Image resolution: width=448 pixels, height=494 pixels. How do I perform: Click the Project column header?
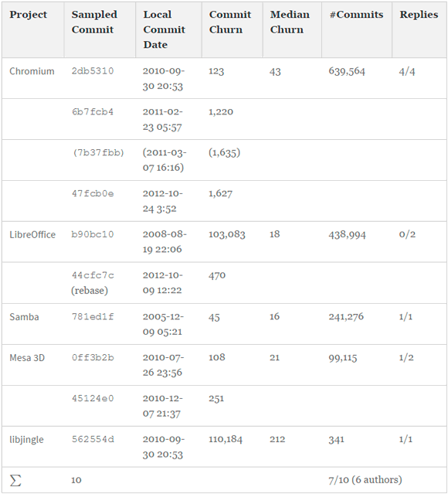pos(28,15)
